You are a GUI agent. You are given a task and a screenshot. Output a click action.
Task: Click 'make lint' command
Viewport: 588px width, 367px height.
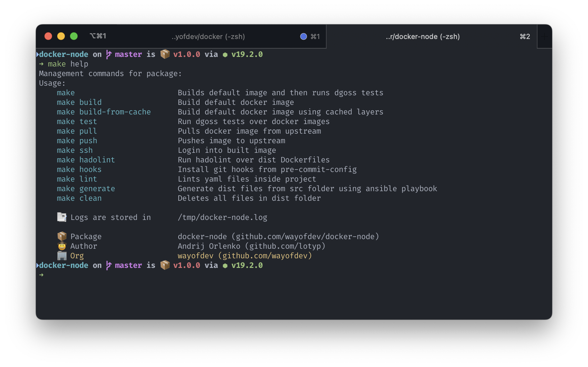pos(77,179)
